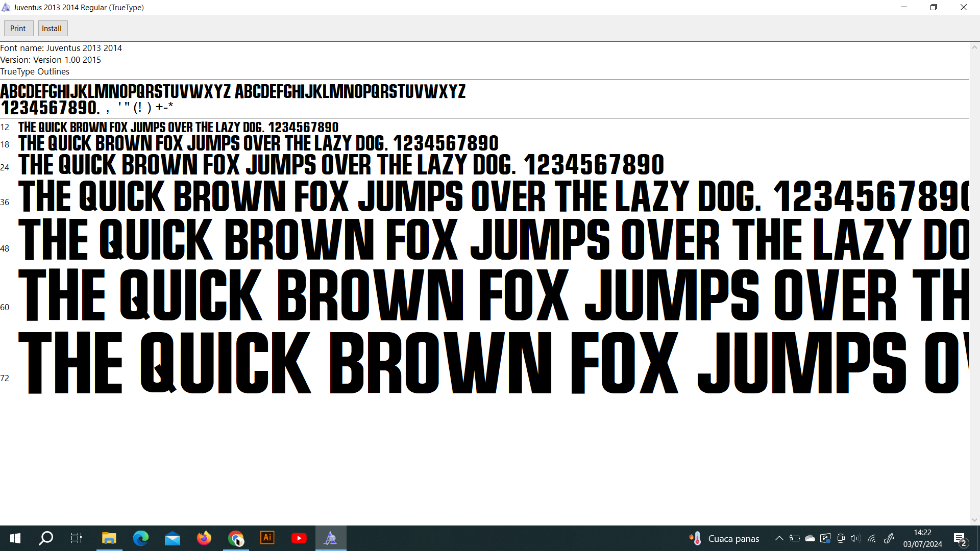Click the taskbar search icon
Image resolution: width=980 pixels, height=551 pixels.
[46, 538]
